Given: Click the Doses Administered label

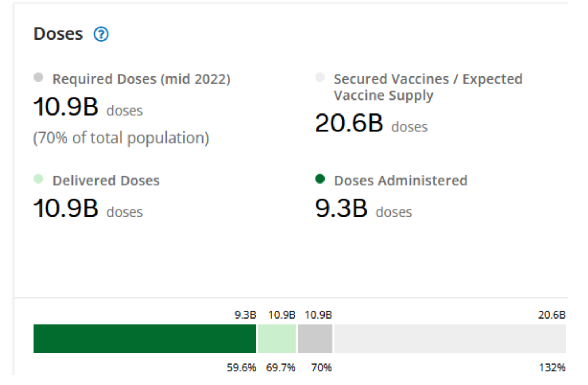Looking at the screenshot, I should (x=401, y=181).
